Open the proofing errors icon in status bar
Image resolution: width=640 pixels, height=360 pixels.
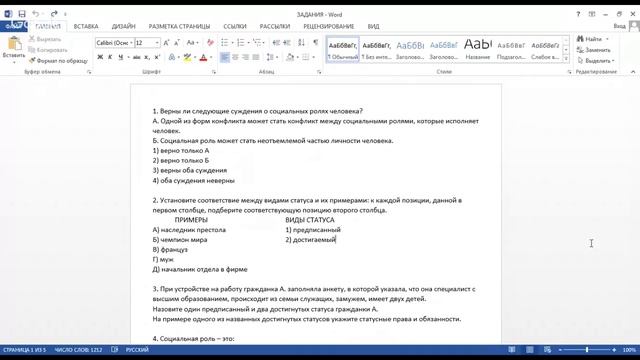115,350
